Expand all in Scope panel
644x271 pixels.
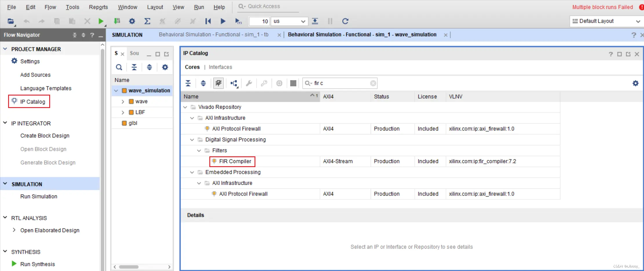[149, 67]
